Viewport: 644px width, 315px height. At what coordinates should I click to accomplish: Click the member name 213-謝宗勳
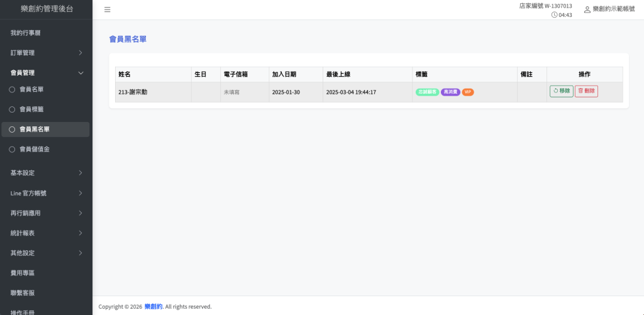pos(133,92)
